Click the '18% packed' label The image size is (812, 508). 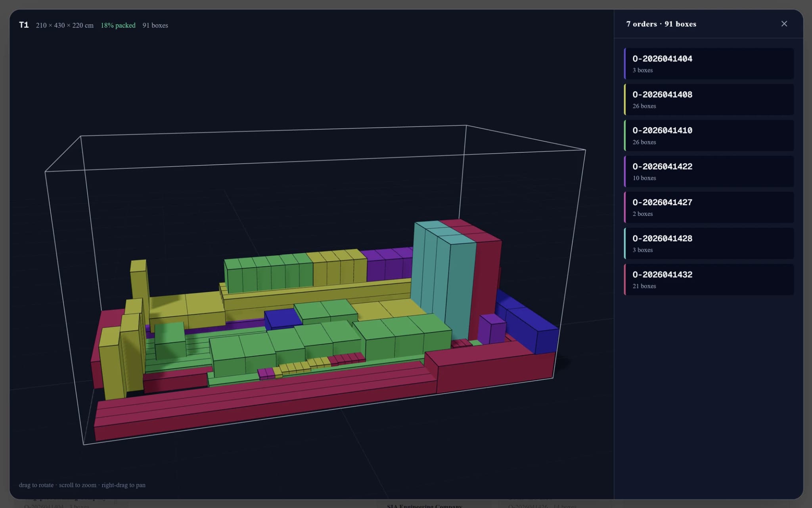(x=118, y=25)
